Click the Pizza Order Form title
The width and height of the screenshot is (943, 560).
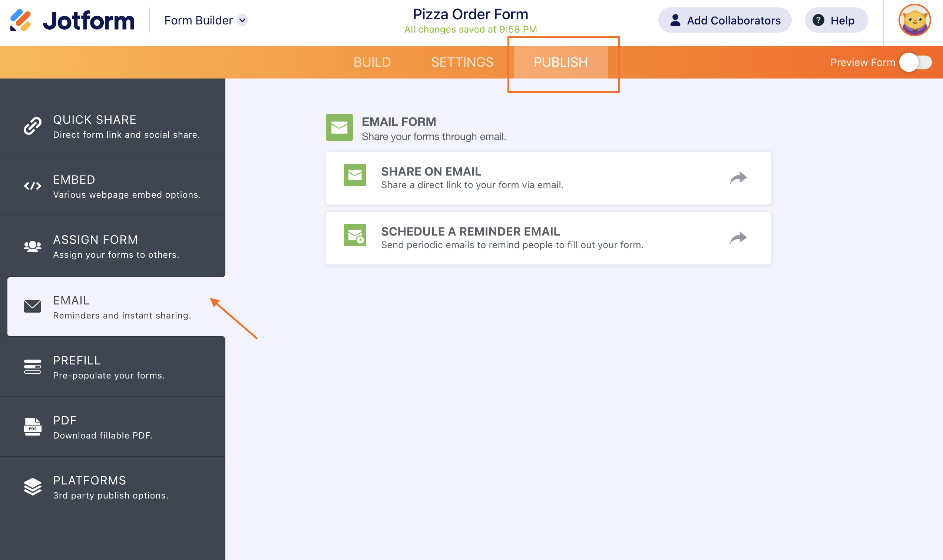pos(470,14)
